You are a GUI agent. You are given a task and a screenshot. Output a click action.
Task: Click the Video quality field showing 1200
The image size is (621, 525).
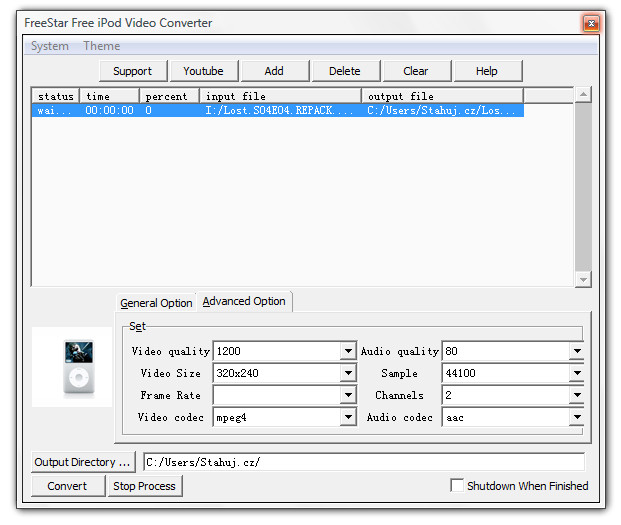(277, 351)
